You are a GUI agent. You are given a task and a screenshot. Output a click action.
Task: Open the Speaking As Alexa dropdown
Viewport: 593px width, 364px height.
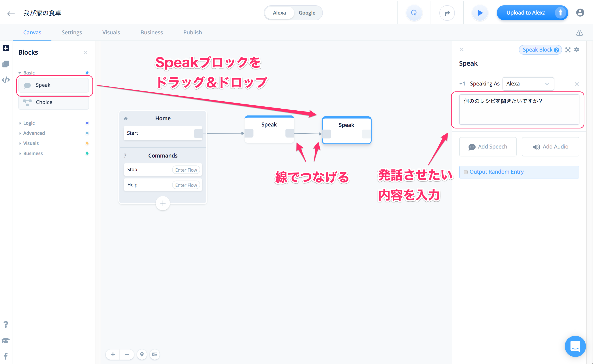[x=528, y=84]
